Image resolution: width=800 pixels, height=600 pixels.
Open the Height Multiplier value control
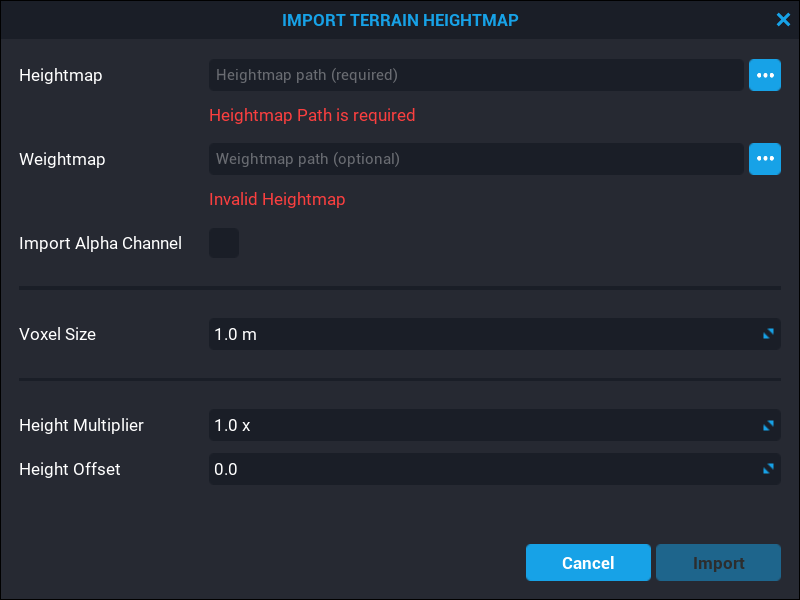pos(495,425)
